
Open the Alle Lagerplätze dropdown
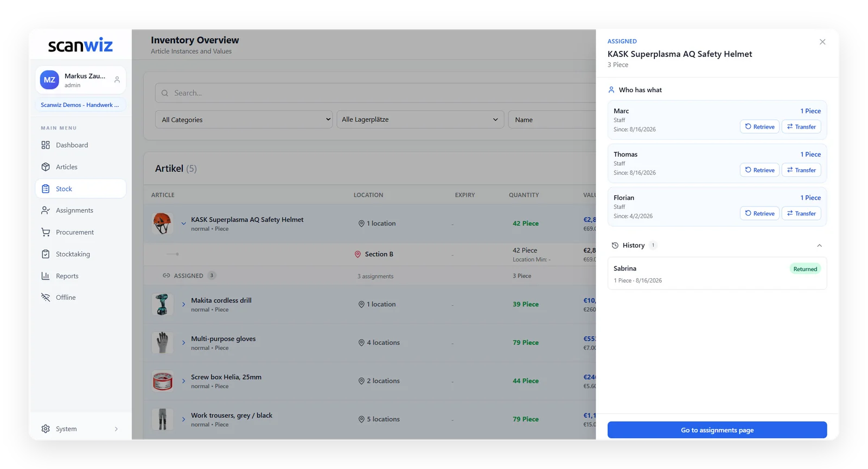pyautogui.click(x=420, y=119)
